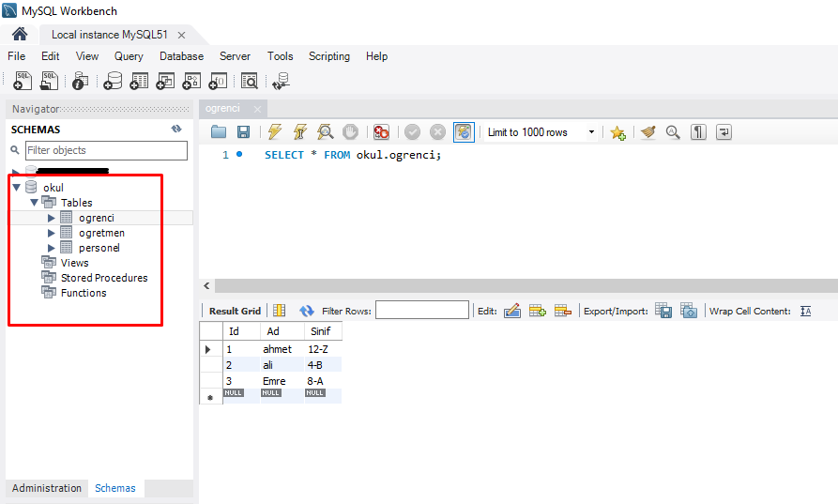Collapse the okul schema tree
This screenshot has height=504, width=838.
tap(16, 188)
